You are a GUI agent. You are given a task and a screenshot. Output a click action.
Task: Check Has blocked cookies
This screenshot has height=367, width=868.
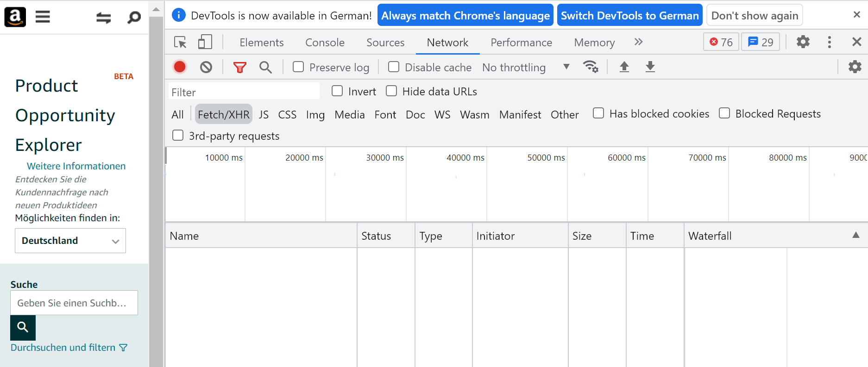point(598,113)
